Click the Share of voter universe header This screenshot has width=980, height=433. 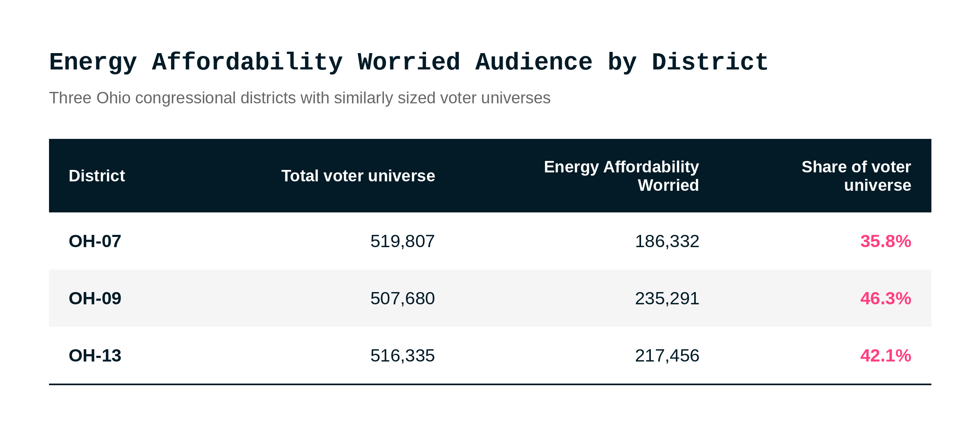(x=856, y=176)
